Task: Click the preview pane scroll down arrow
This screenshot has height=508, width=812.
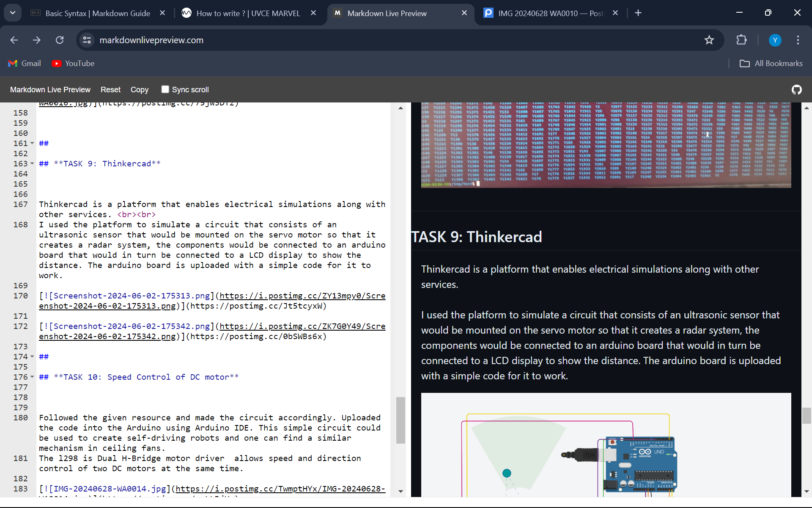Action: [807, 491]
